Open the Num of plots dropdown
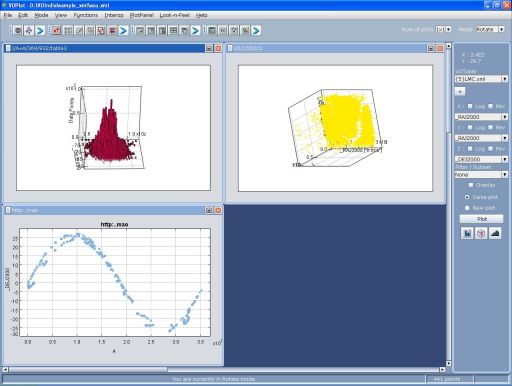This screenshot has width=512, height=386. tap(443, 29)
